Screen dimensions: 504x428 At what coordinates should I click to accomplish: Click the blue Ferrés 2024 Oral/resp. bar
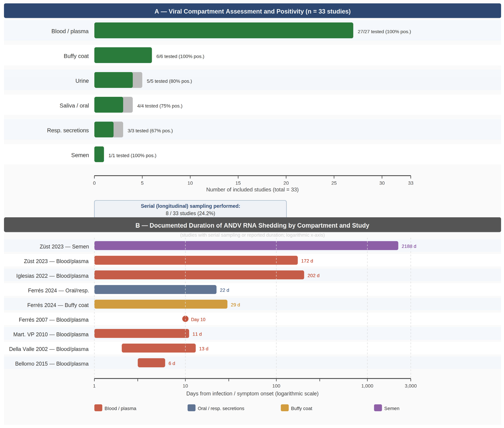(x=155, y=290)
